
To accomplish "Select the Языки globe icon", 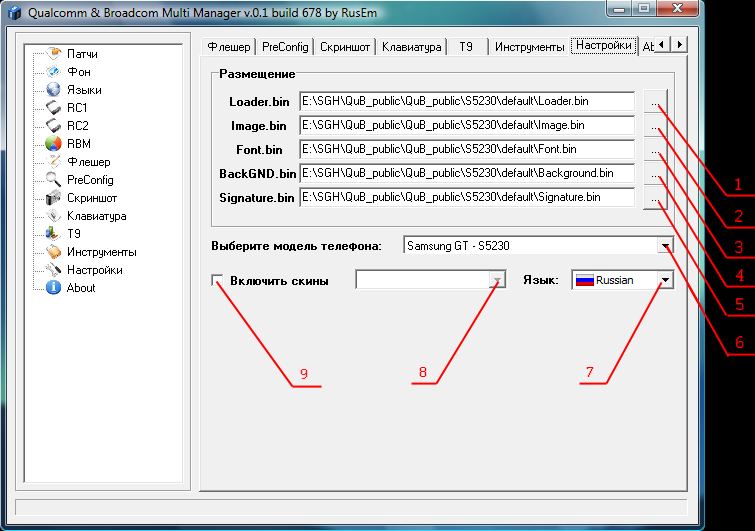I will pyautogui.click(x=55, y=90).
